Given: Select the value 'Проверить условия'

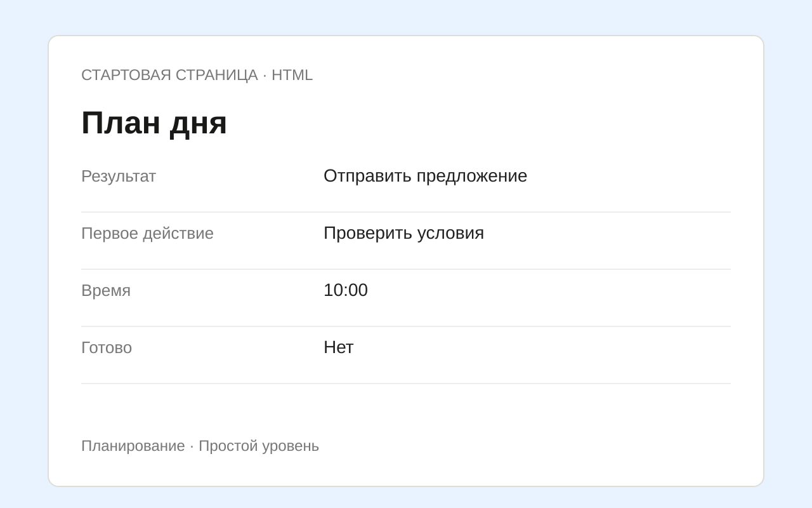Looking at the screenshot, I should [x=403, y=233].
